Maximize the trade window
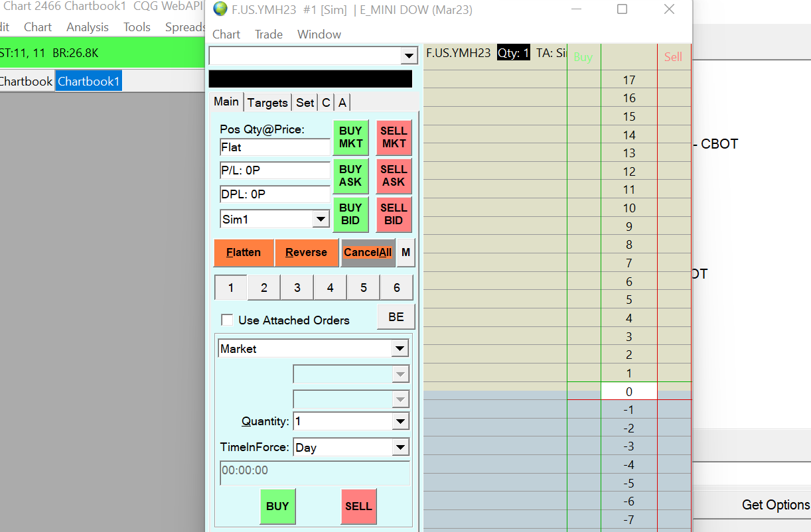 coord(622,9)
